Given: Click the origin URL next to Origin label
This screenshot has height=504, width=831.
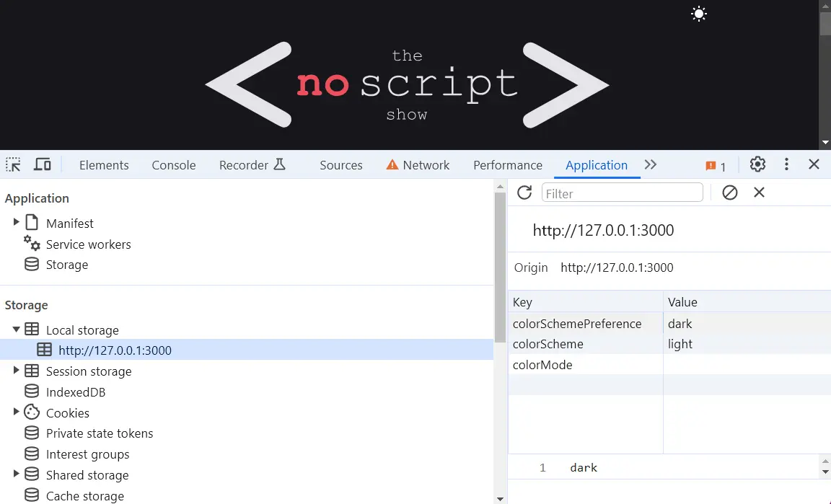Looking at the screenshot, I should click(617, 268).
